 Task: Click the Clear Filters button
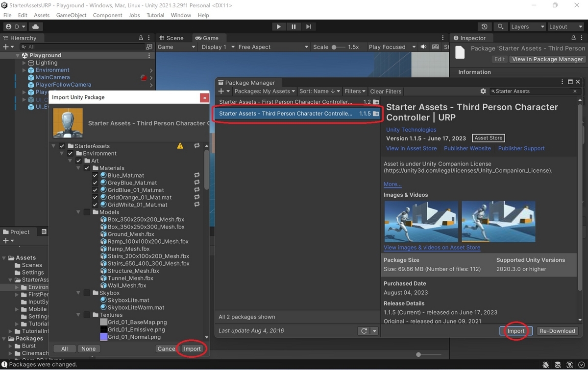386,92
